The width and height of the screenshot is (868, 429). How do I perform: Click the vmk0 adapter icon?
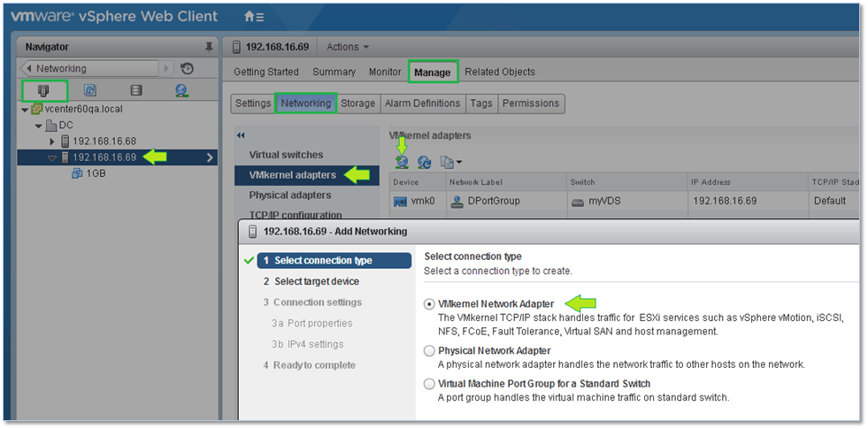click(400, 202)
